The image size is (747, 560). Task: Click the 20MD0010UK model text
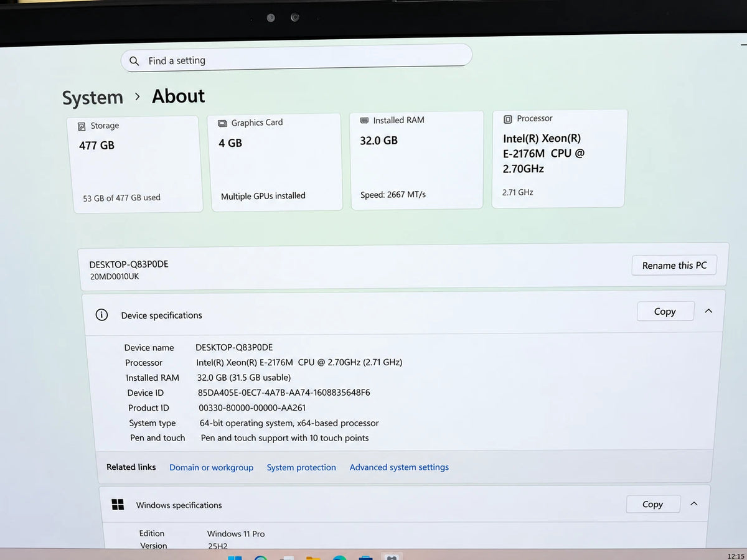pos(115,276)
